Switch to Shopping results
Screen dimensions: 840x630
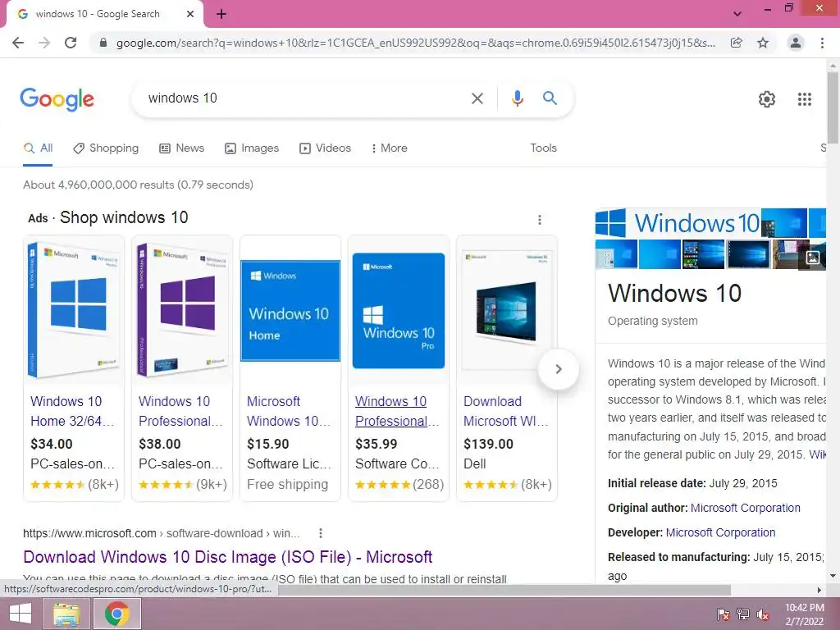106,148
